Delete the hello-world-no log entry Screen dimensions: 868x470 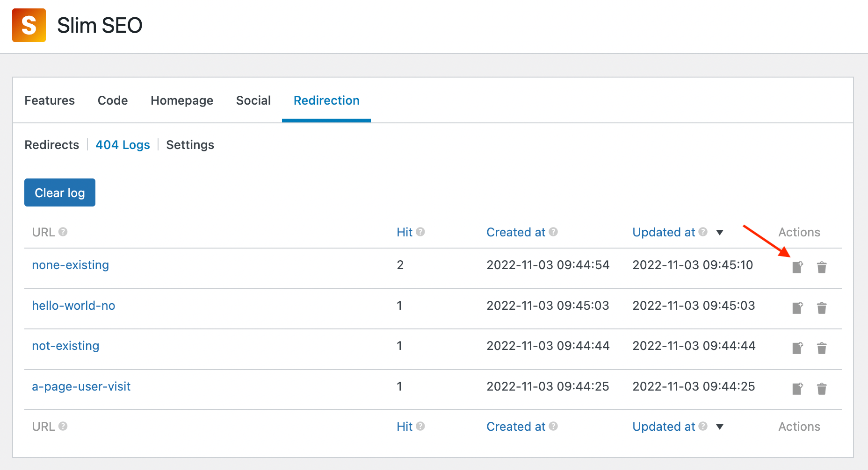tap(822, 308)
